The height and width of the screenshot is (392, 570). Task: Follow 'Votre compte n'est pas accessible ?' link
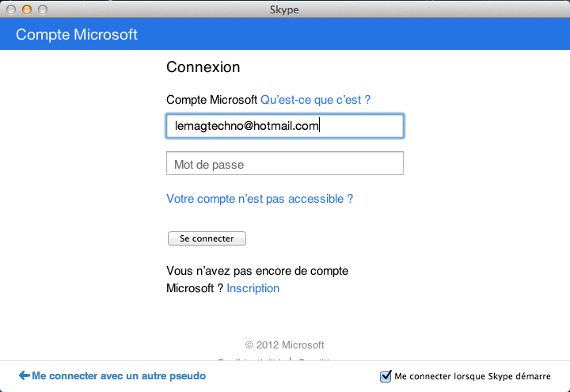[260, 199]
